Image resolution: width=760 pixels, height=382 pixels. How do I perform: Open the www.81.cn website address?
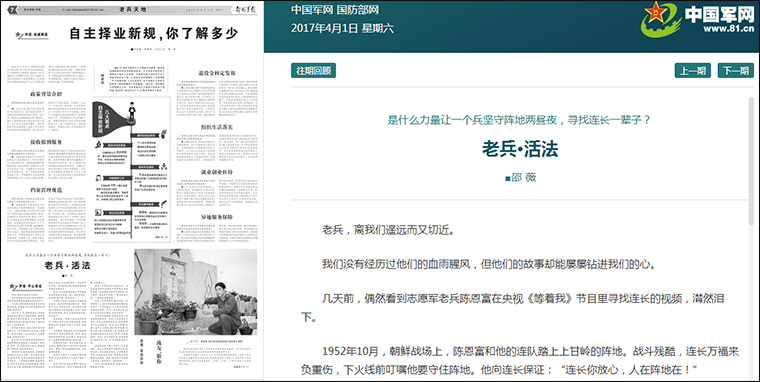click(x=728, y=29)
